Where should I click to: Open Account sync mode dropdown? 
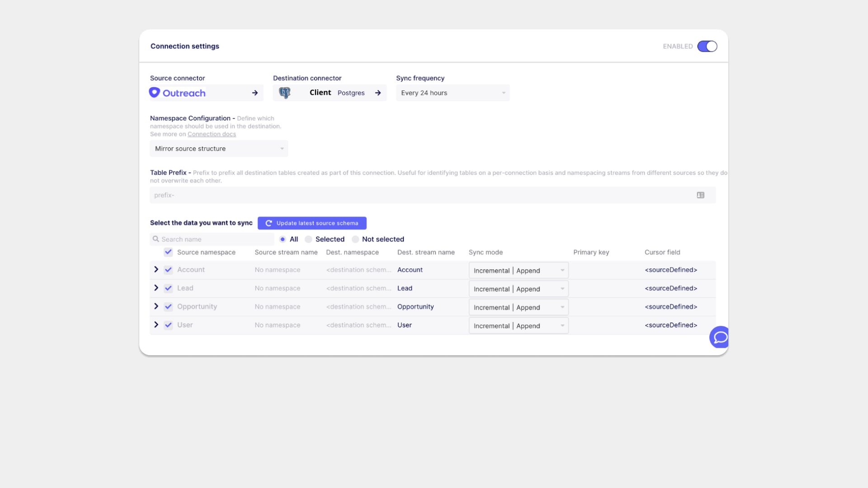click(x=519, y=270)
